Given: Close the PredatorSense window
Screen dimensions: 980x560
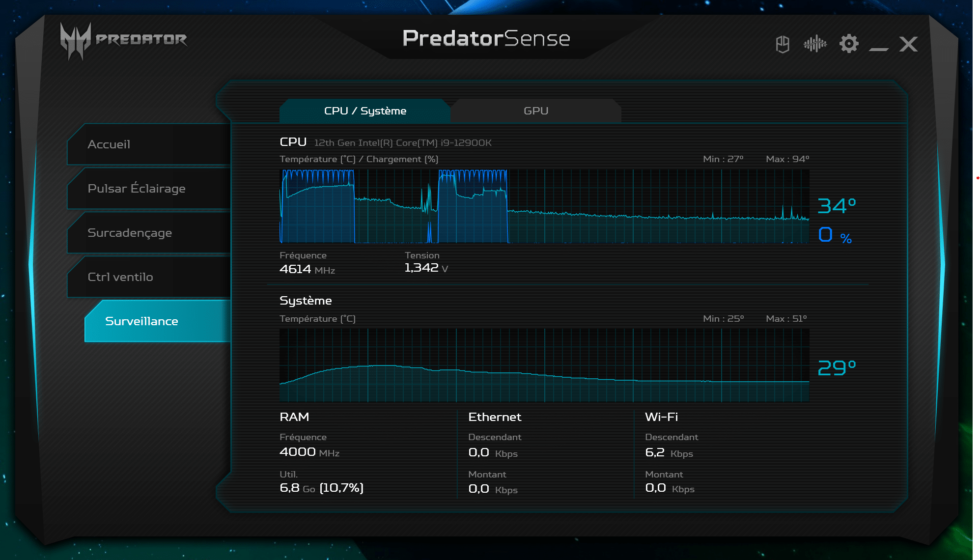Looking at the screenshot, I should 909,44.
